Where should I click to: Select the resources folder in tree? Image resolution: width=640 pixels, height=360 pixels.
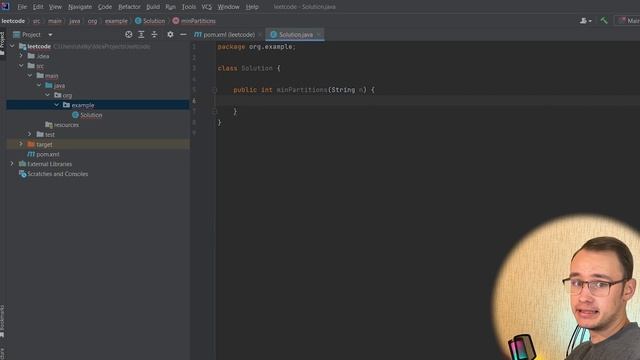pos(66,125)
